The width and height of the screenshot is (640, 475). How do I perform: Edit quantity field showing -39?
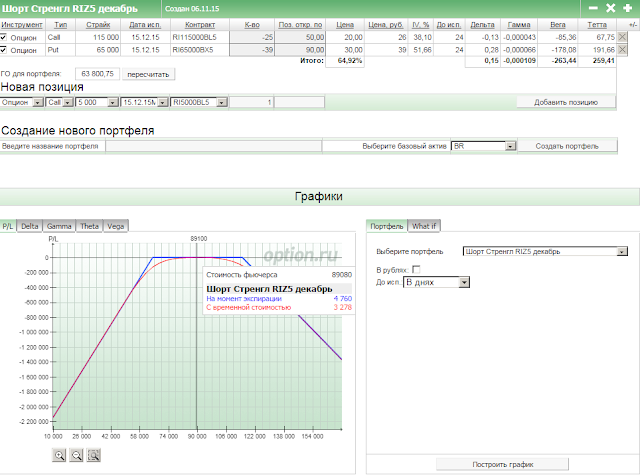click(252, 50)
